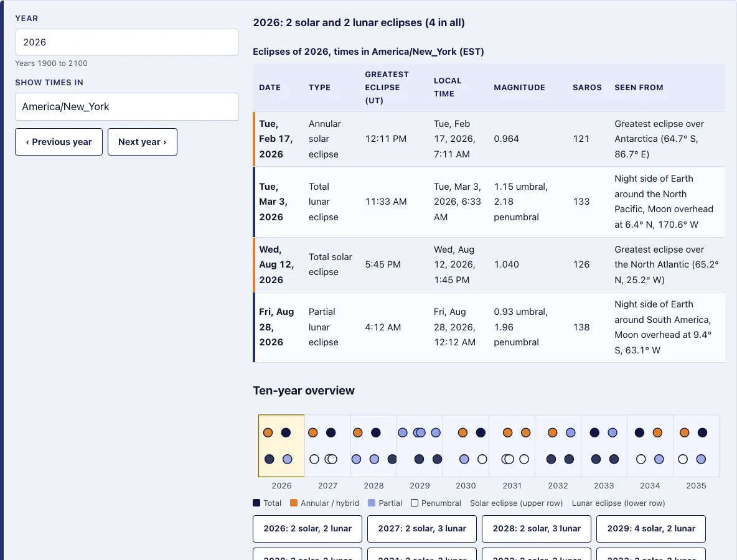
Task: Click the 2026 total lunar eclipse dot
Action: coord(270,459)
